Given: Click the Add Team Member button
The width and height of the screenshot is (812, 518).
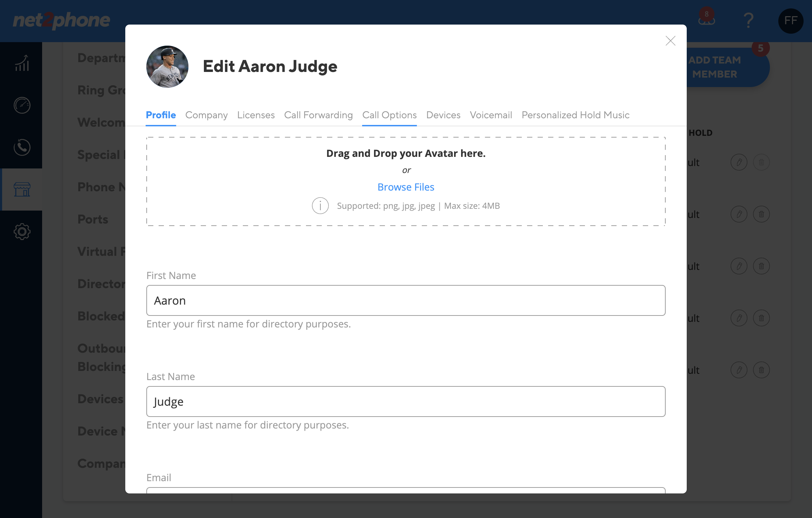Looking at the screenshot, I should pos(728,67).
